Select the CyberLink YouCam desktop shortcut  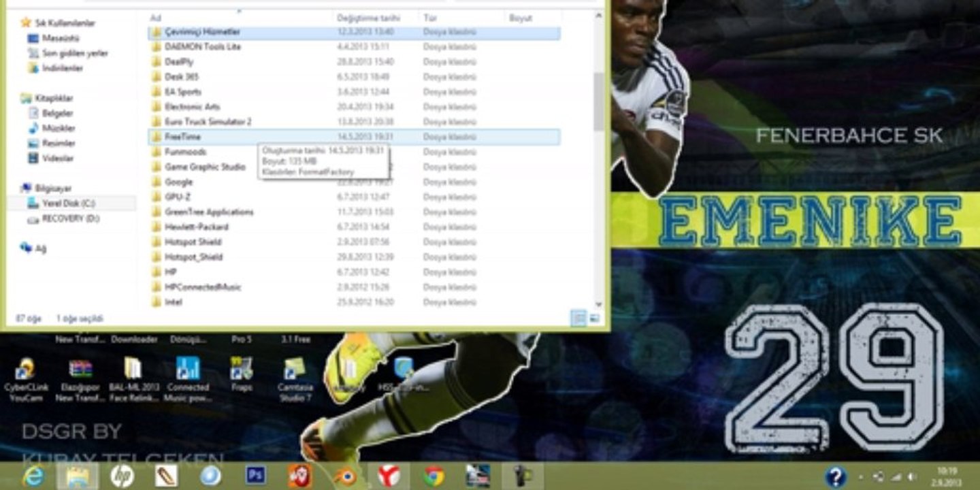pos(24,379)
